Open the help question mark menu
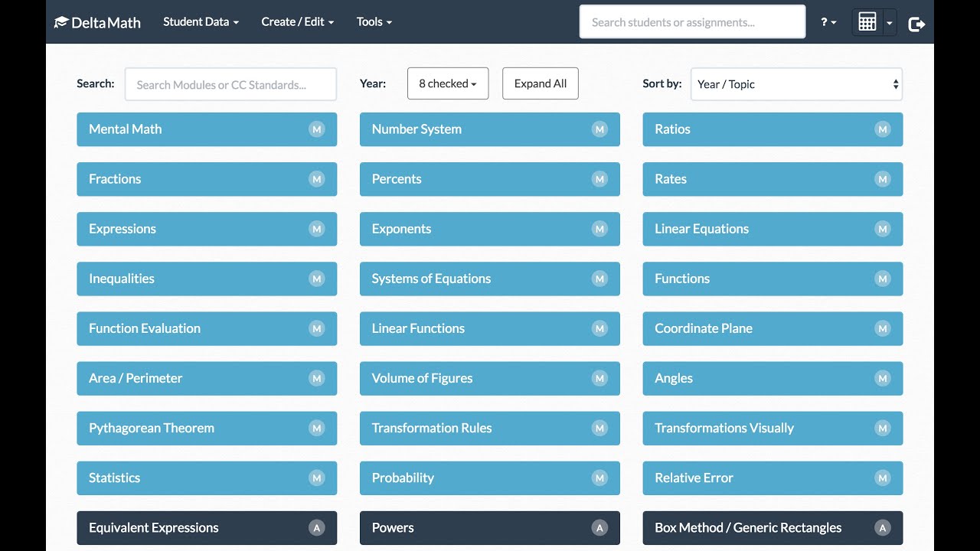This screenshot has width=980, height=551. 828,22
